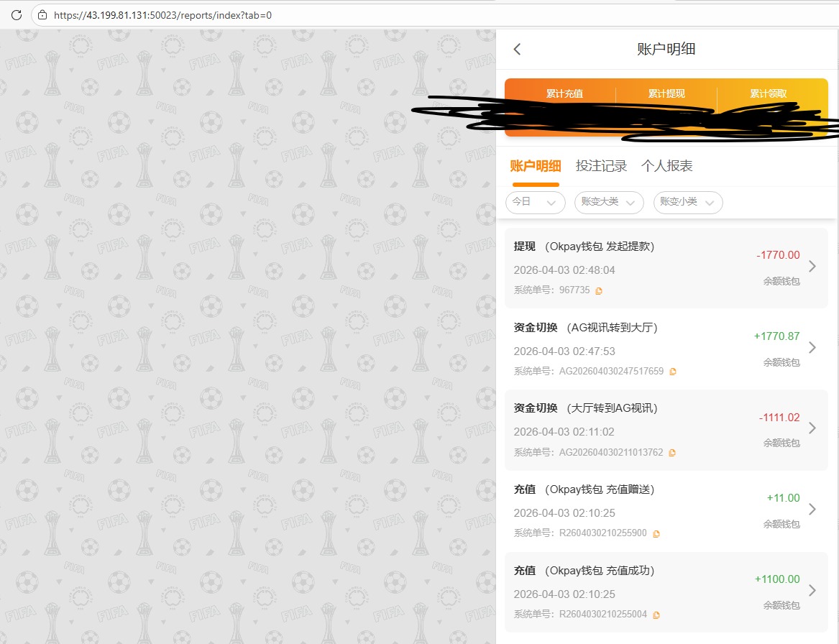Open details arrow for -1770.00 withdrawal

pos(812,267)
